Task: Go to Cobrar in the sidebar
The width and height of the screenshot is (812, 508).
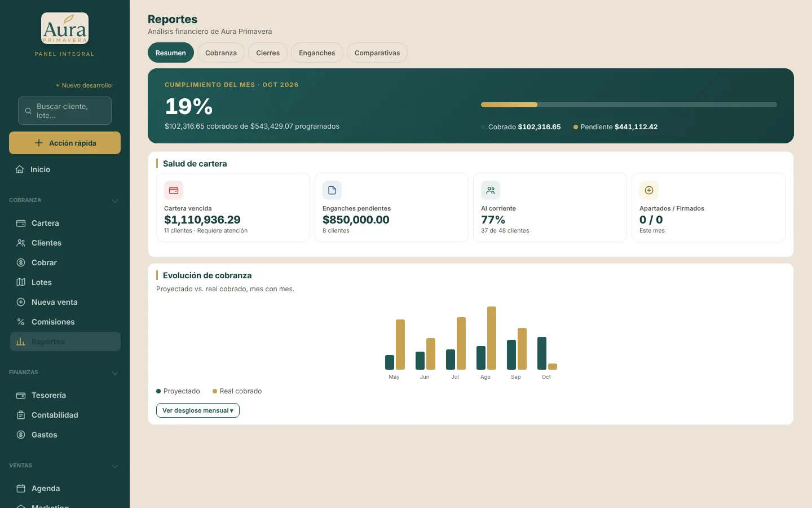Action: coord(65,262)
